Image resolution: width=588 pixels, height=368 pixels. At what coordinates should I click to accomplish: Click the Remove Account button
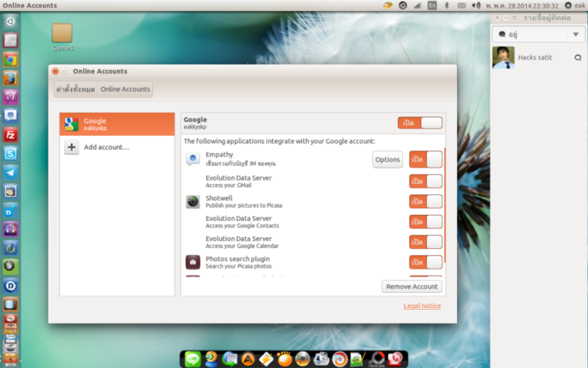[412, 286]
